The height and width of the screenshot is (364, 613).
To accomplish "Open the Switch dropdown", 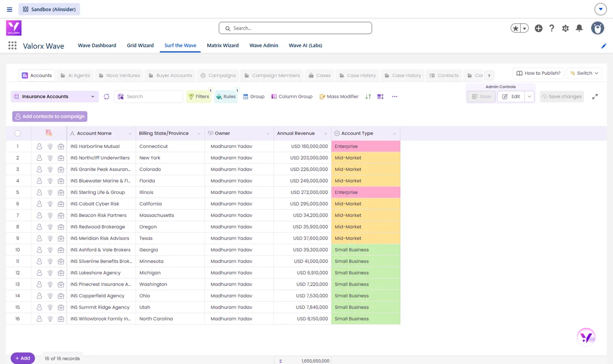I will [584, 73].
